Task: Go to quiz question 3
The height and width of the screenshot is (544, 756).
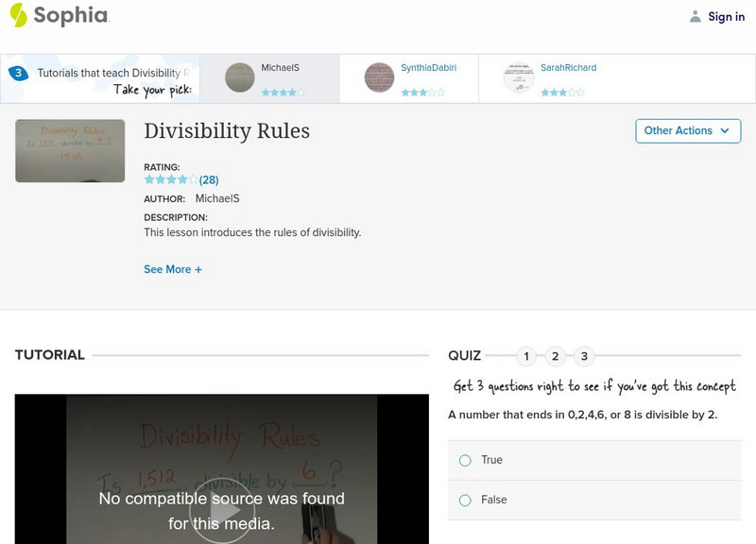Action: pyautogui.click(x=584, y=357)
